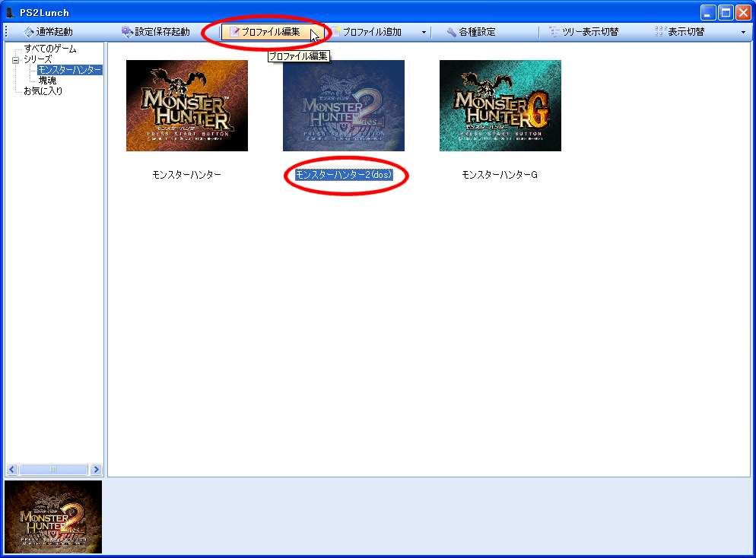Screen dimensions: 756x558
Task: Open 各種設定 settings label
Action: coord(477,32)
